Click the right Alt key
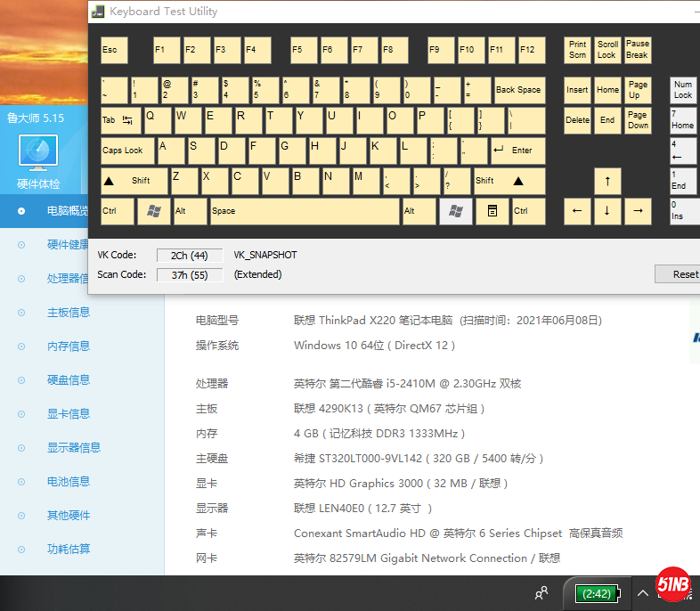The image size is (700, 611). [x=419, y=211]
